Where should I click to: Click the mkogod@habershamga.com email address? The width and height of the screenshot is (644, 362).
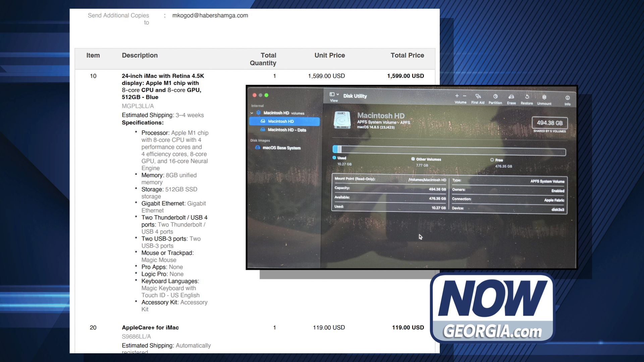tap(210, 15)
